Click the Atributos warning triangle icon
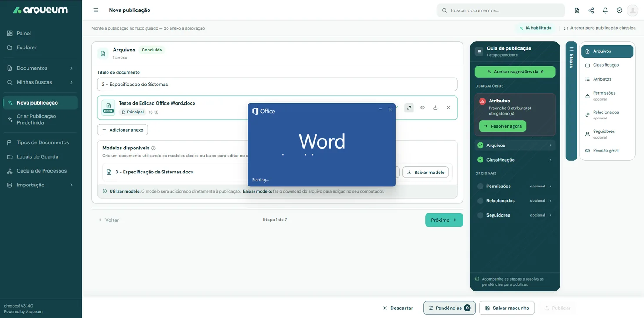 click(x=483, y=101)
